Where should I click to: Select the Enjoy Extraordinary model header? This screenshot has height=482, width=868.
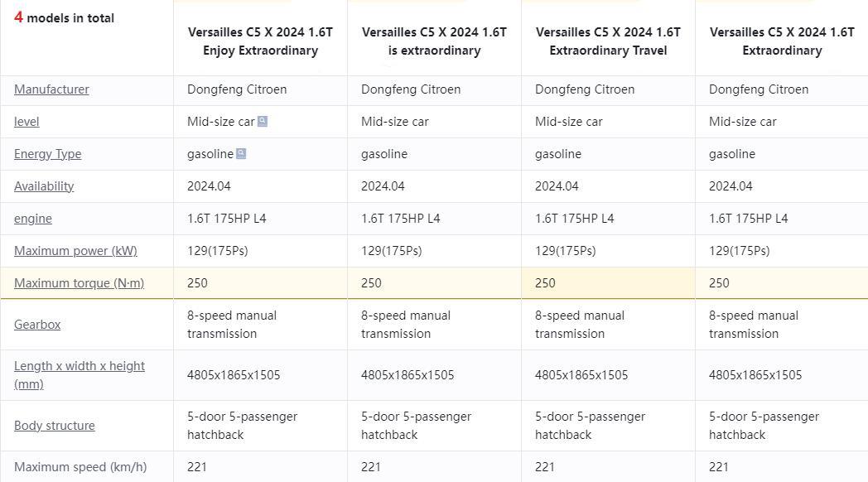tap(260, 41)
